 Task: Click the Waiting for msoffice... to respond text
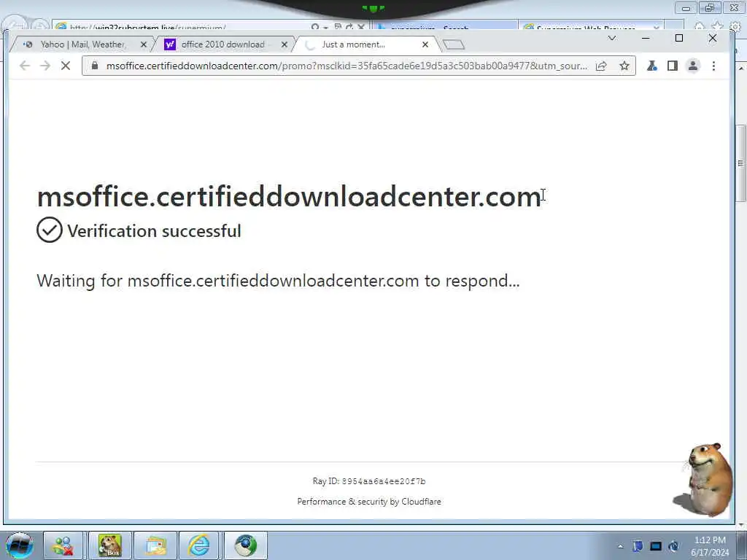tap(278, 281)
